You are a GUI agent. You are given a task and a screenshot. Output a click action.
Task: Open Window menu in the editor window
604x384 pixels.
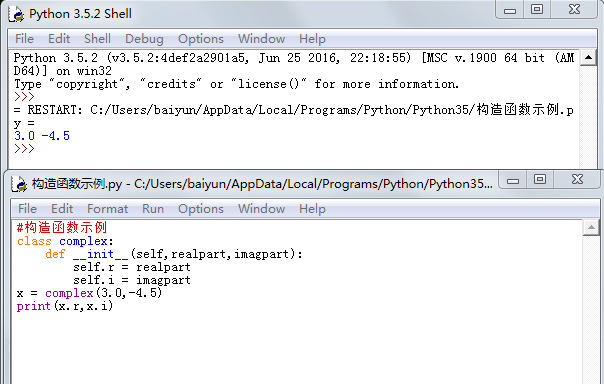tap(261, 209)
